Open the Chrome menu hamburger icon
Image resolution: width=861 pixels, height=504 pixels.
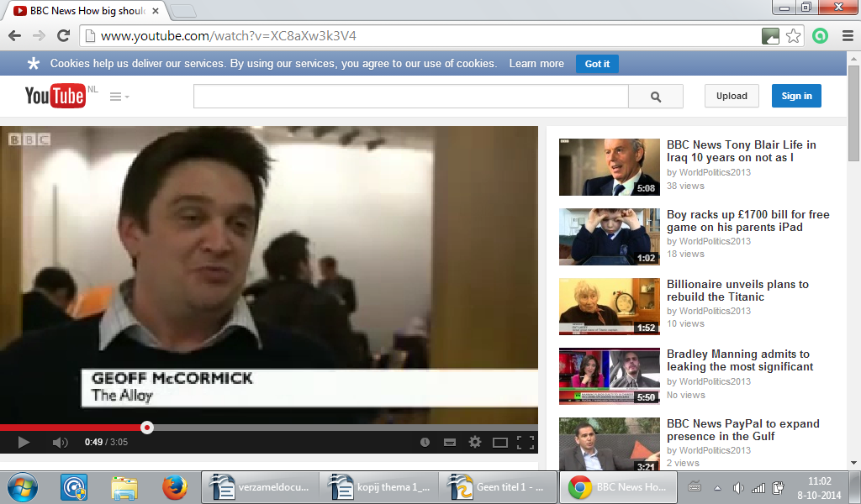click(x=848, y=36)
